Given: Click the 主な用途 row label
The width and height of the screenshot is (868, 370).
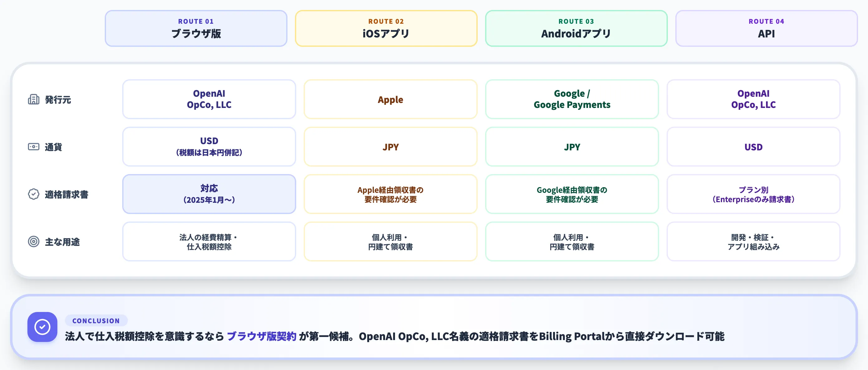Looking at the screenshot, I should (62, 242).
